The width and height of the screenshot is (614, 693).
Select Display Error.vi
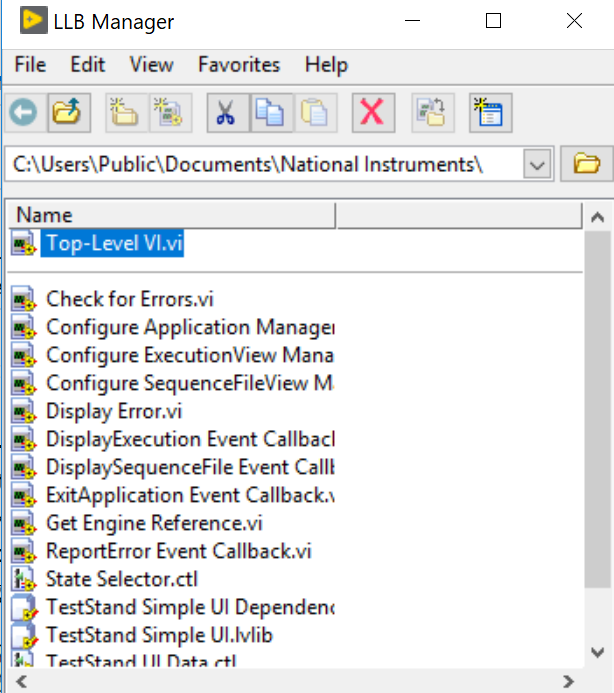pyautogui.click(x=114, y=411)
